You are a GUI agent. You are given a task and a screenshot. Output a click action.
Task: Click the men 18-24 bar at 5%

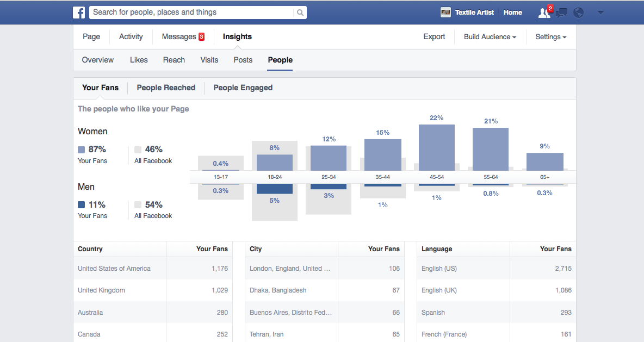pyautogui.click(x=274, y=189)
